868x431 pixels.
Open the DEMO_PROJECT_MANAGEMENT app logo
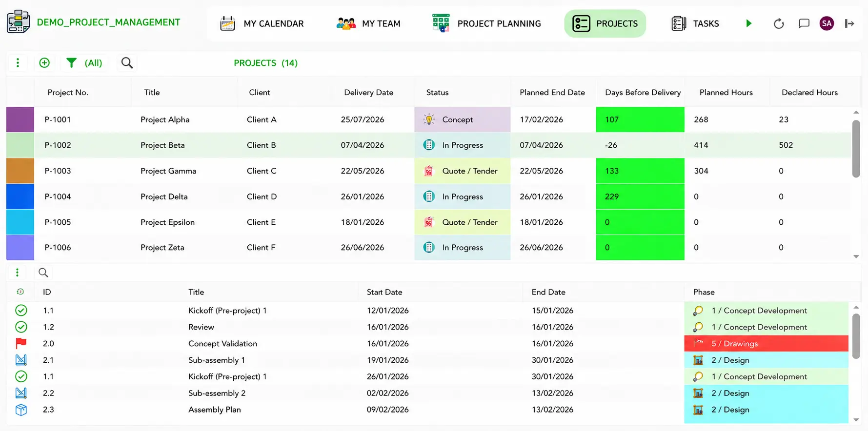point(19,22)
